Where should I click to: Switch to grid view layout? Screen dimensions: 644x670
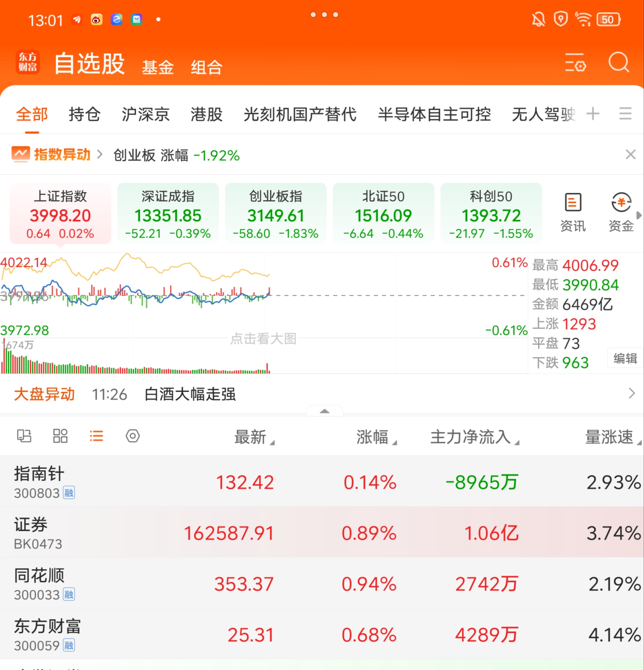(60, 436)
